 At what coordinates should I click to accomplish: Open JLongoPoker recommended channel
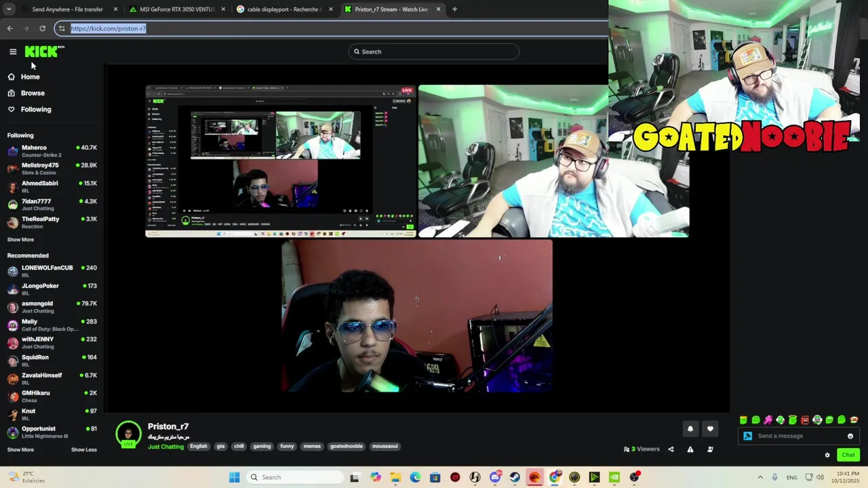tap(52, 289)
